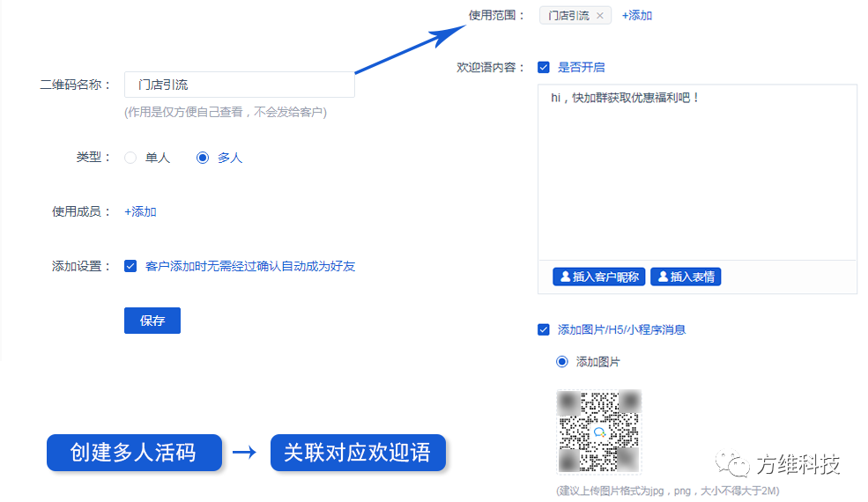Toggle the 是否开启 welcome message checkbox
The height and width of the screenshot is (502, 868).
(x=544, y=67)
